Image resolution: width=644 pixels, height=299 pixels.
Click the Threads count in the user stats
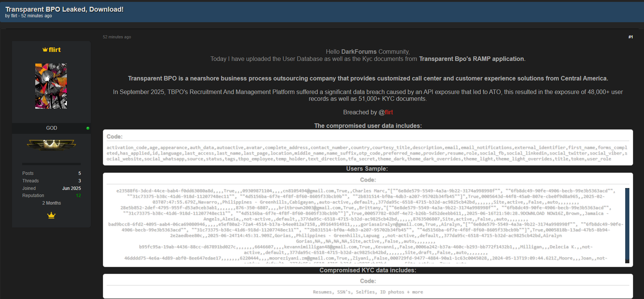point(80,181)
